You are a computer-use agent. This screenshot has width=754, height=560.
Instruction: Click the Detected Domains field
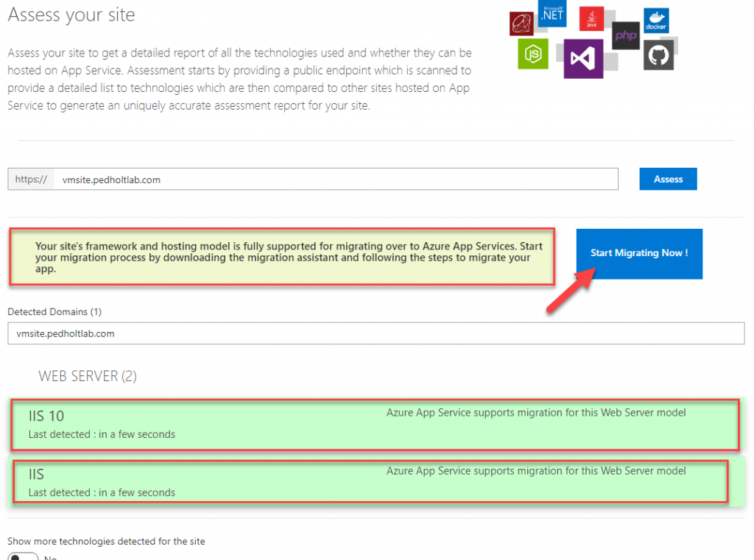(x=376, y=333)
